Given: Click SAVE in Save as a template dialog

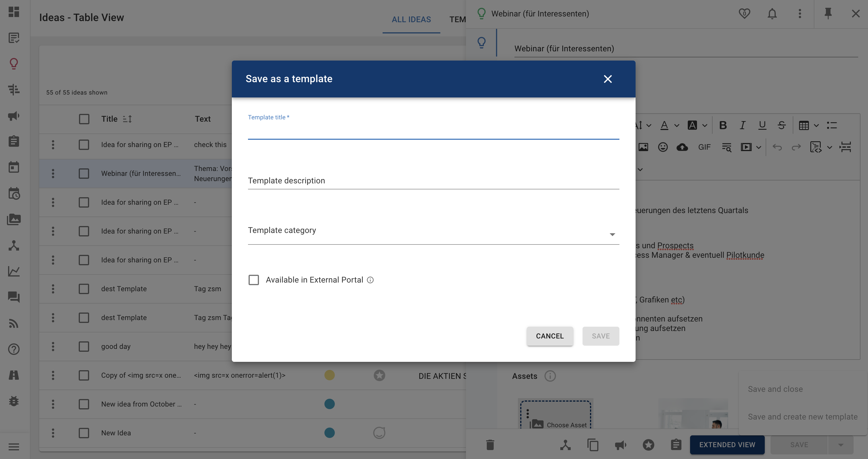Looking at the screenshot, I should click(x=600, y=336).
